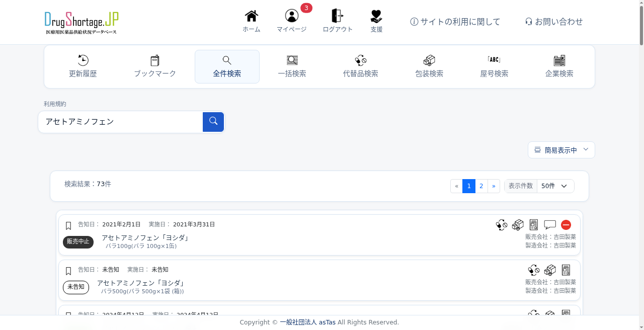Click packaging boxes icon on バラ100g row
The height and width of the screenshot is (330, 644).
click(x=518, y=225)
